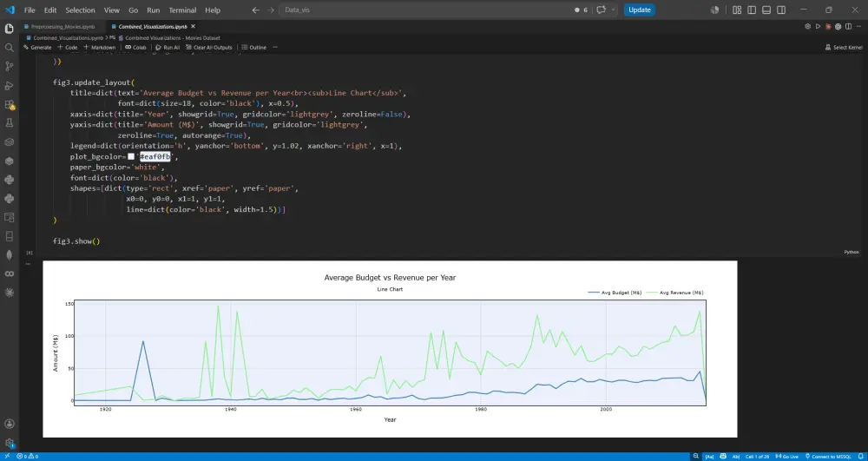Open the notebook Outline
The height and width of the screenshot is (461, 868).
tap(254, 48)
